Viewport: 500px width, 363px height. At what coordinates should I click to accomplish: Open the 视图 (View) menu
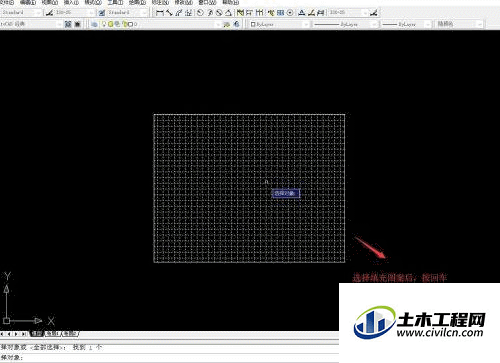(x=50, y=2)
